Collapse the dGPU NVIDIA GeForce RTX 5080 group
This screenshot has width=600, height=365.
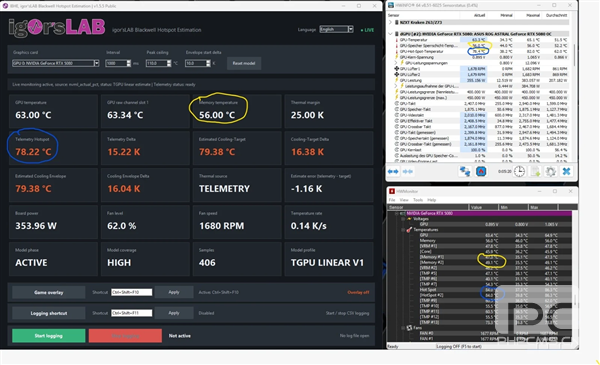[x=390, y=34]
